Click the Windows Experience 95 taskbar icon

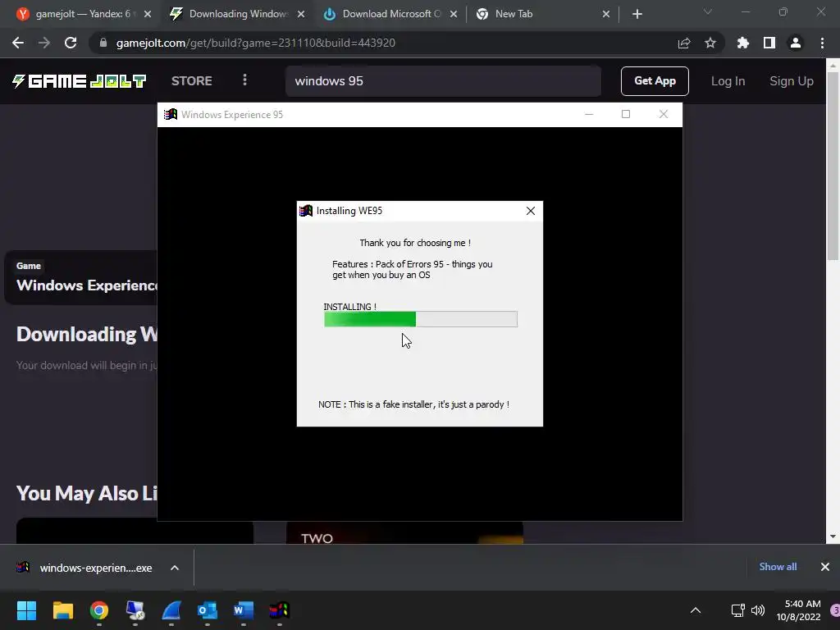click(x=279, y=610)
